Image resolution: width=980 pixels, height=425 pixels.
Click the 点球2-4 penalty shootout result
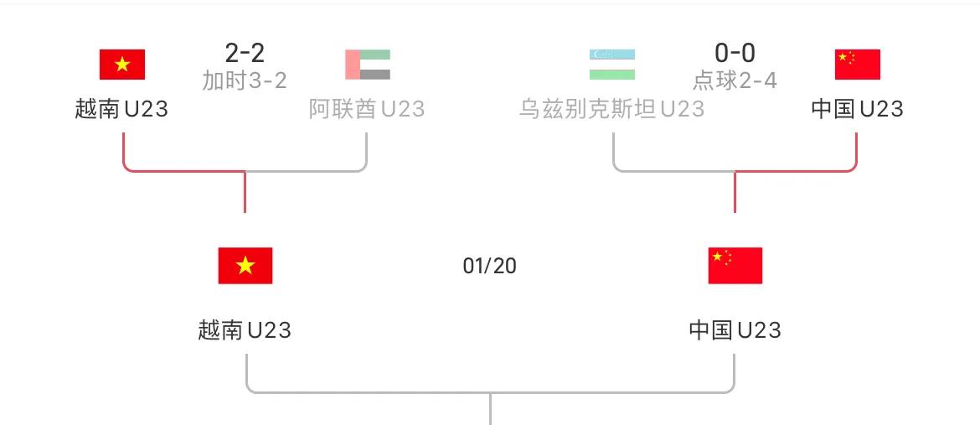pos(735,80)
